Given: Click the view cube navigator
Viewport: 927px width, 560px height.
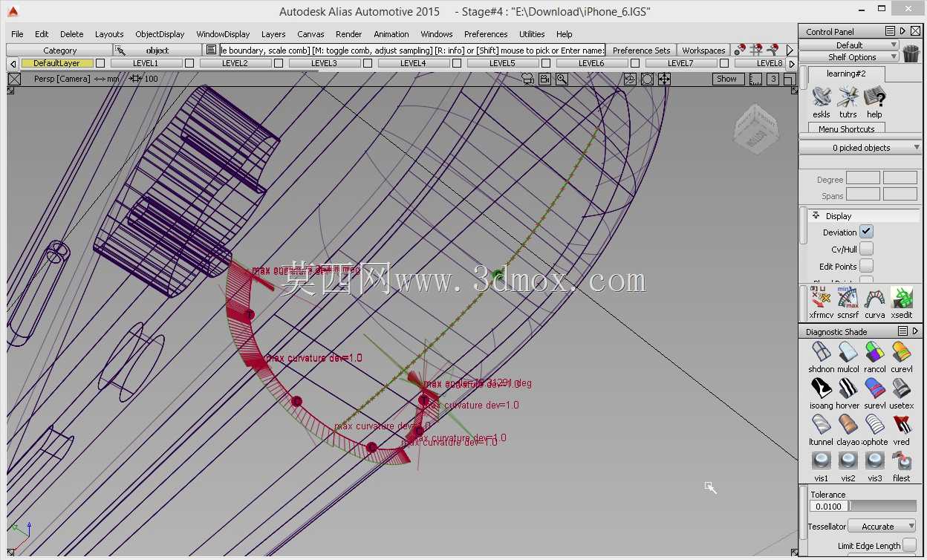Looking at the screenshot, I should 756,129.
